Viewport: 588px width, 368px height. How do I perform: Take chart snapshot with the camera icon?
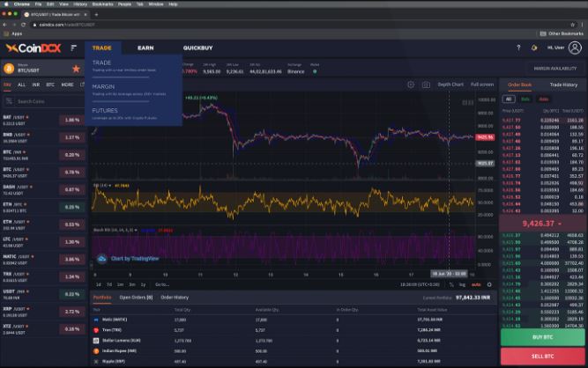[x=426, y=85]
